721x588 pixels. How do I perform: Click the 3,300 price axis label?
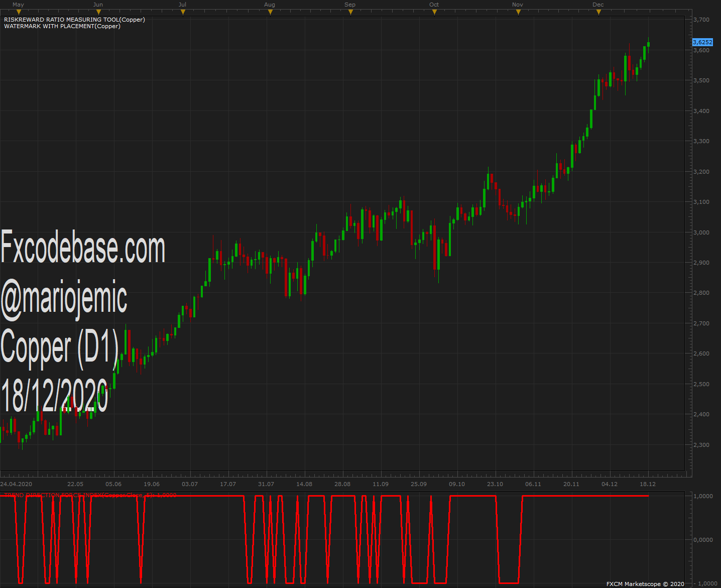click(x=701, y=141)
